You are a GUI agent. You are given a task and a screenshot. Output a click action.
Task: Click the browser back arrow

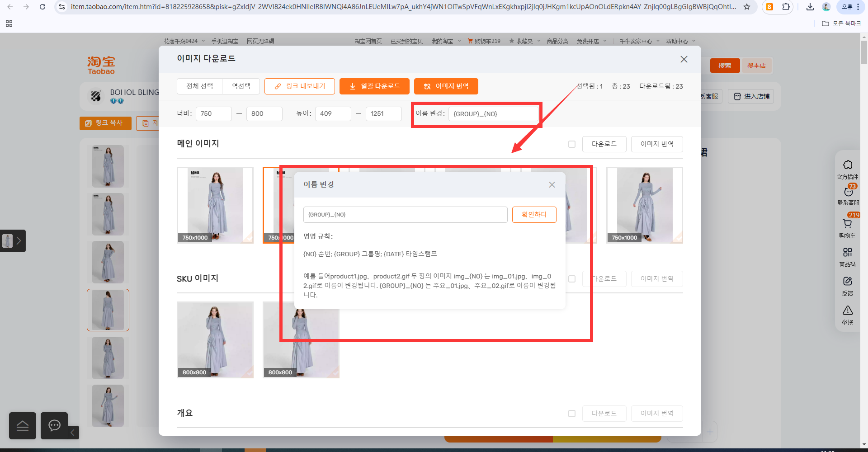[x=10, y=7]
